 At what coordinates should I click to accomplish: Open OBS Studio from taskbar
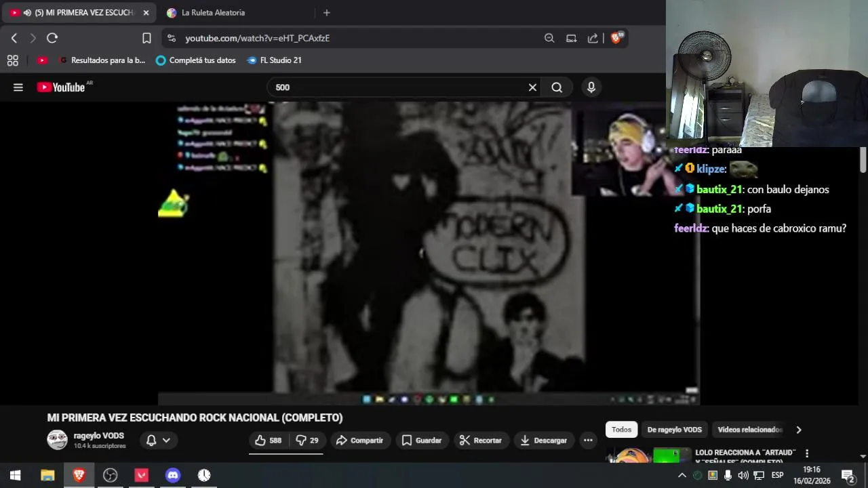click(x=110, y=475)
